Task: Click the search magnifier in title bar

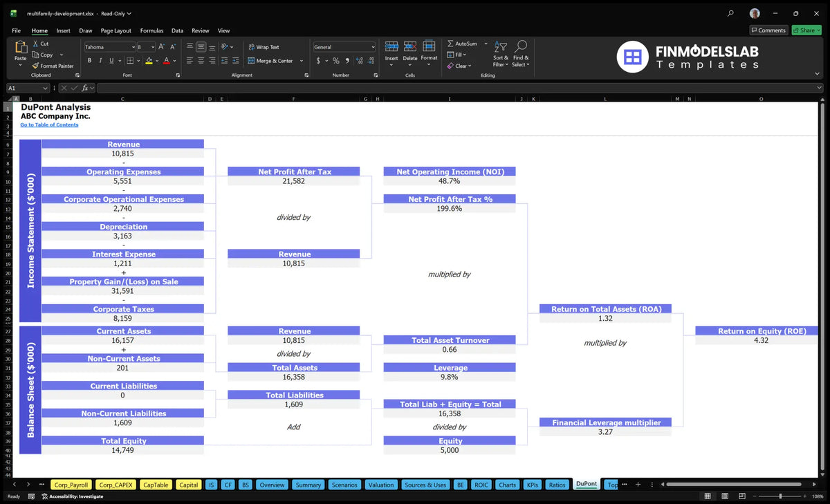Action: coord(731,13)
